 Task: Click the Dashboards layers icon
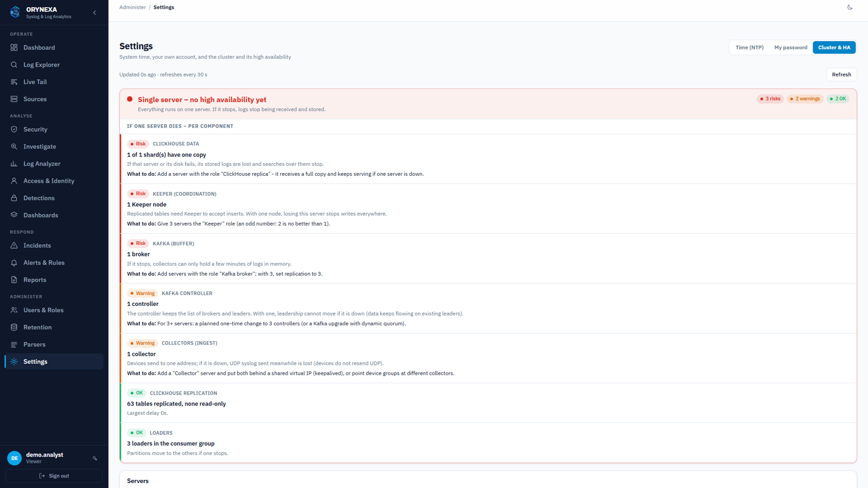point(14,215)
